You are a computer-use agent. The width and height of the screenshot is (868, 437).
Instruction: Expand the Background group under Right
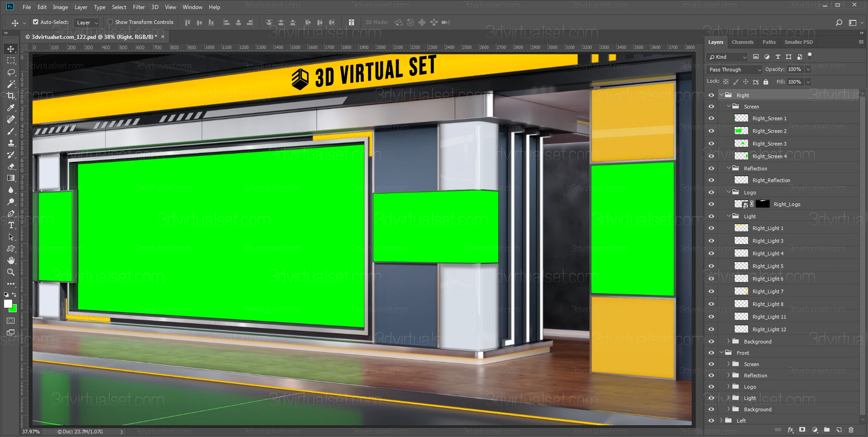coord(729,341)
